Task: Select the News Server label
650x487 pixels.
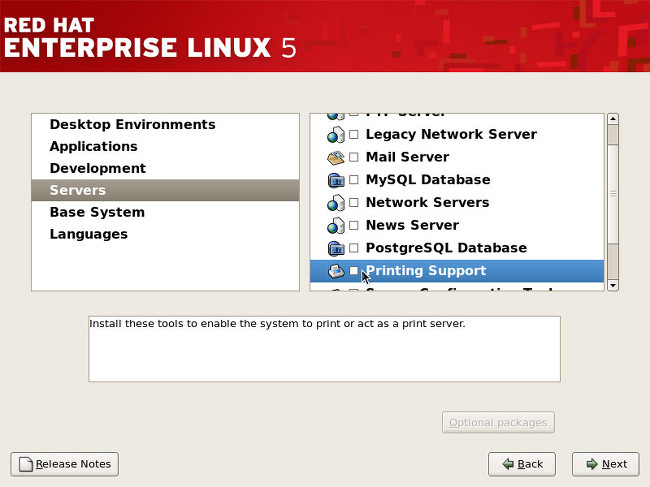Action: coord(412,225)
